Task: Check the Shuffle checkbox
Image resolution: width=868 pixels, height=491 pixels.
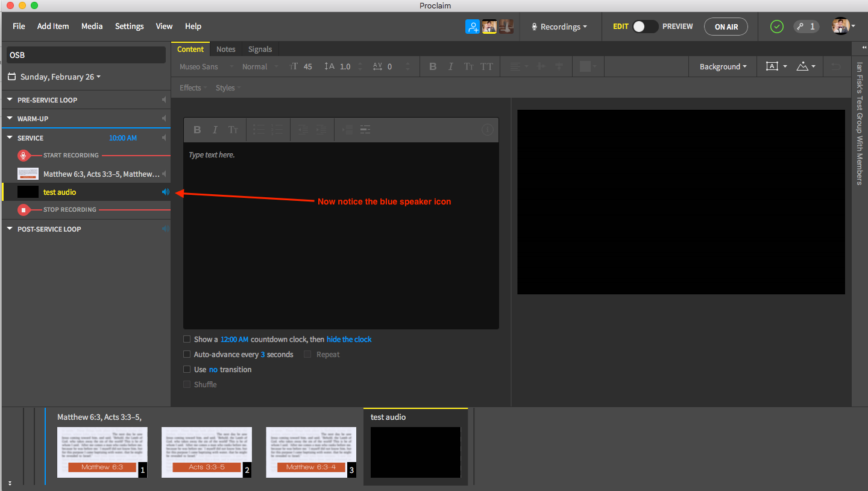Action: tap(187, 385)
